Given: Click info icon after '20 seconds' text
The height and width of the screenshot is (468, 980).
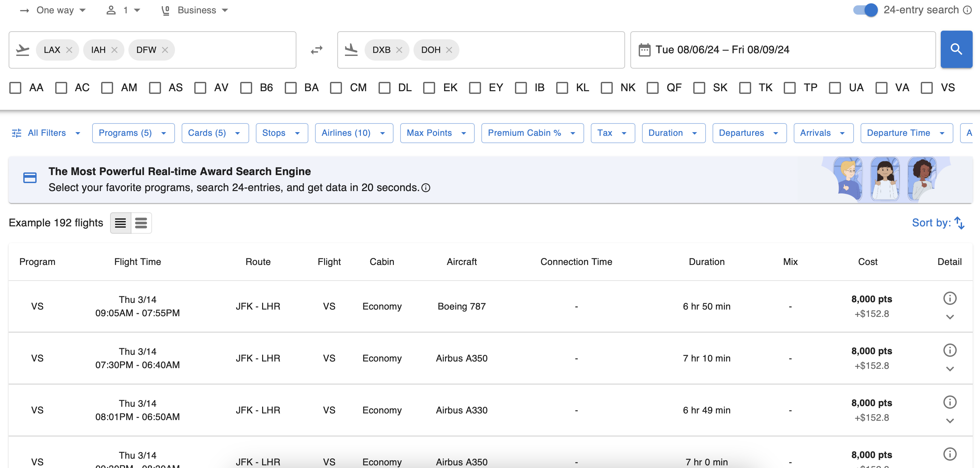Looking at the screenshot, I should pos(426,188).
